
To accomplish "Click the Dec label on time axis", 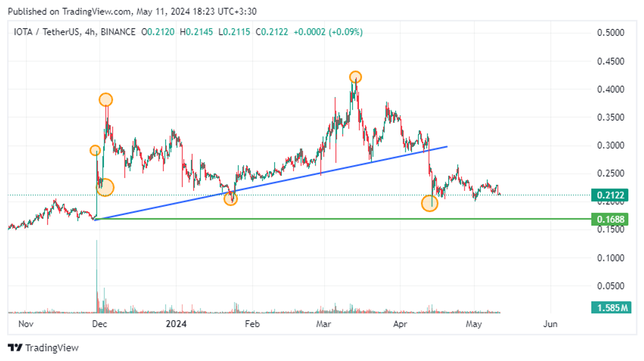I will tap(98, 324).
